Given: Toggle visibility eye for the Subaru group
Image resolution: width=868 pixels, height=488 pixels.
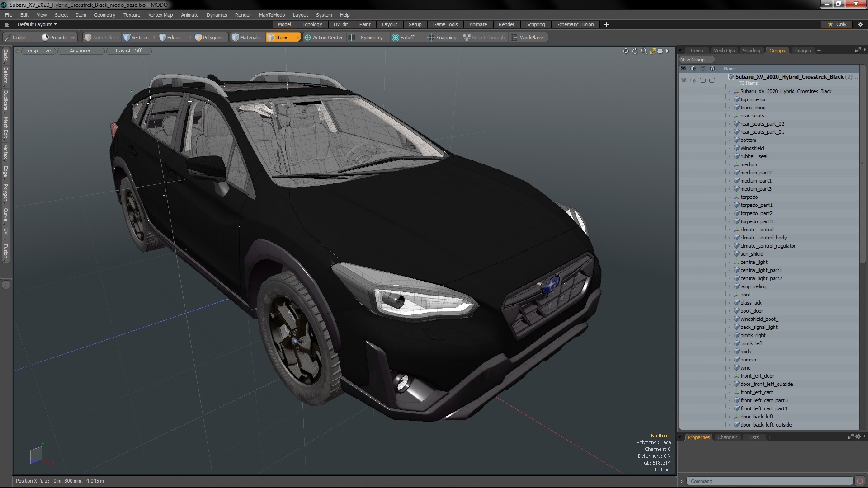Looking at the screenshot, I should point(684,80).
